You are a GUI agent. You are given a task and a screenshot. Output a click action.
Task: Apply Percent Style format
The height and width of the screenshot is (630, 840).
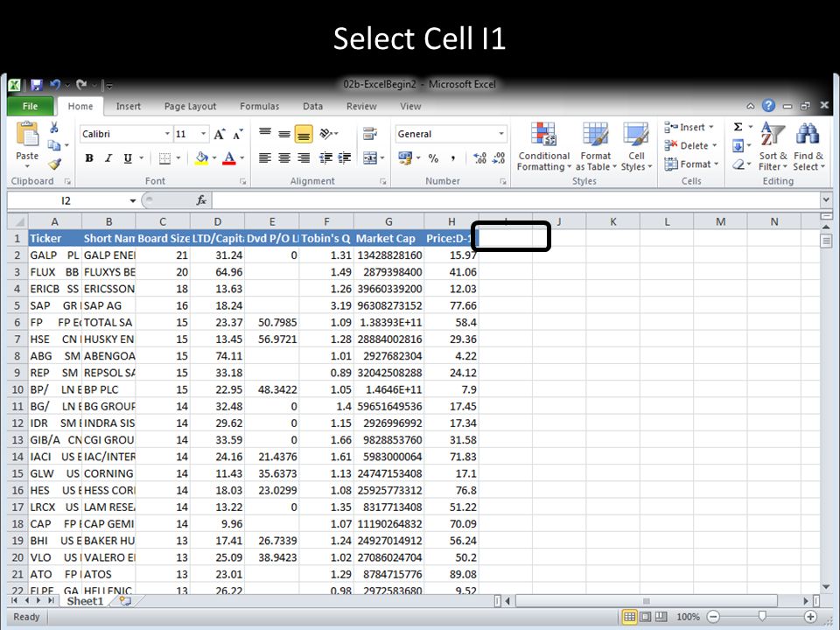[433, 158]
